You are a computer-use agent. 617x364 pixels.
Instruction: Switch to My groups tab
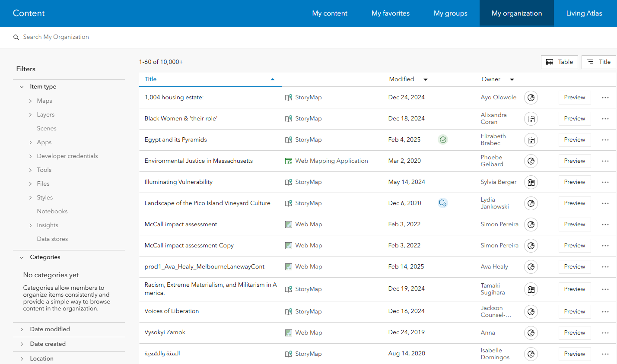point(451,13)
